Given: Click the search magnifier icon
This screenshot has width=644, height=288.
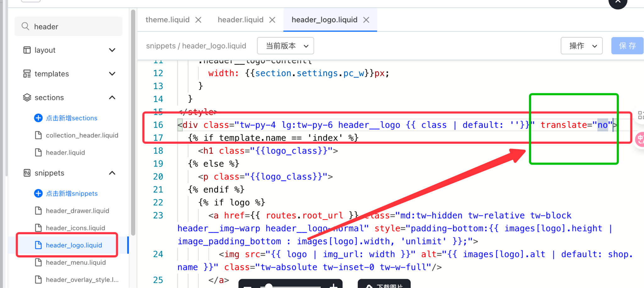Looking at the screenshot, I should tap(25, 26).
